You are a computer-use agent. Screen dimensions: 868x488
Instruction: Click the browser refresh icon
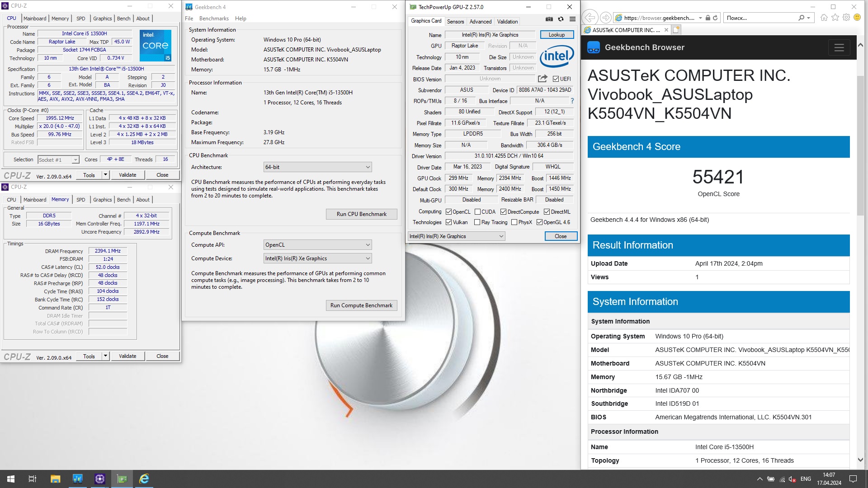(715, 18)
